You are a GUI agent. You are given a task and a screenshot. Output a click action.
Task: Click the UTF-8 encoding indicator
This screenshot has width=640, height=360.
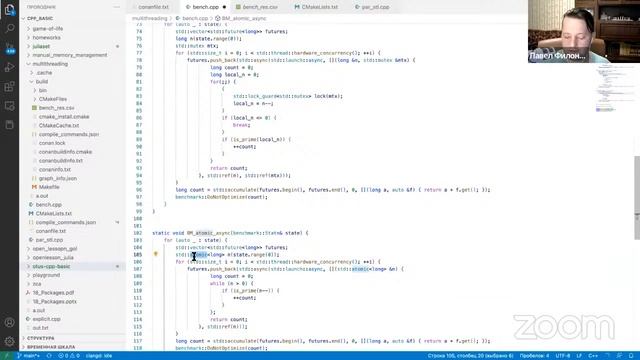563,356
